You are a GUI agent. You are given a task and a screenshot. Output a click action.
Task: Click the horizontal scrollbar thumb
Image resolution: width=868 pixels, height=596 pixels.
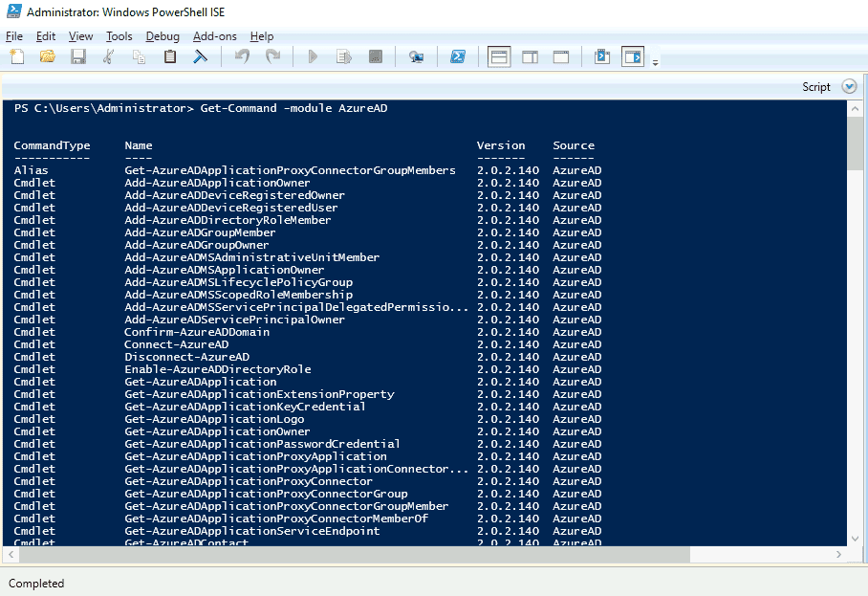pos(355,554)
